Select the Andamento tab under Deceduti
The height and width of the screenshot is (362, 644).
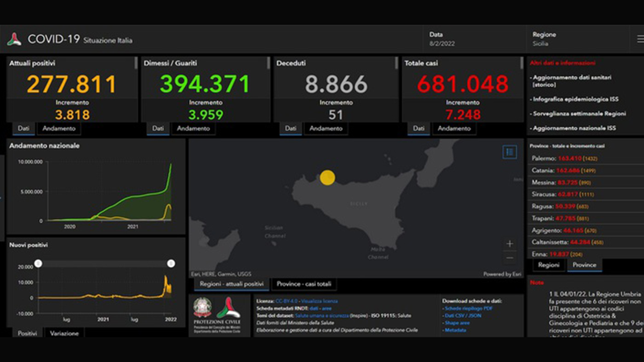point(326,129)
